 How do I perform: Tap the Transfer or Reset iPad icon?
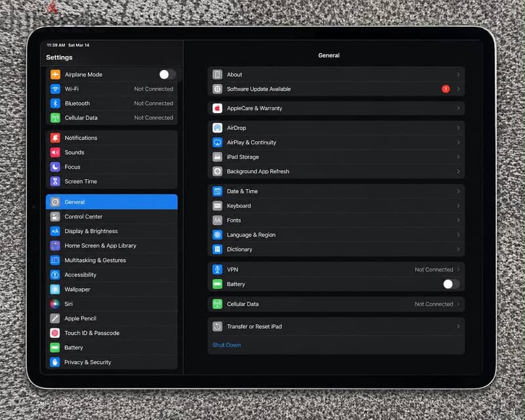[217, 326]
